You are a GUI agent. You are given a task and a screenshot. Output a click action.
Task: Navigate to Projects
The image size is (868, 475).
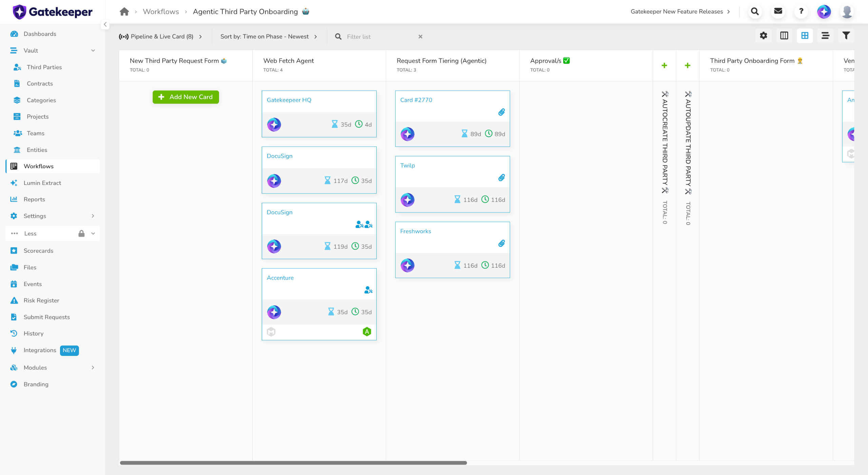pos(53,117)
